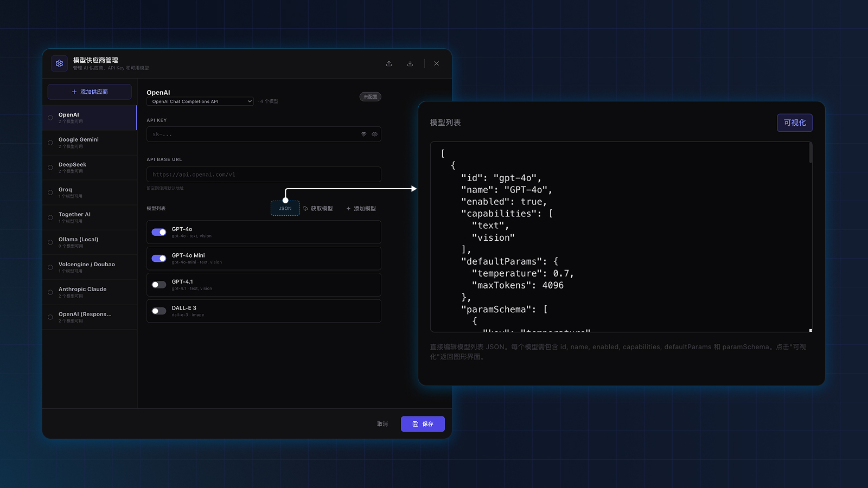Viewport: 868px width, 488px height.
Task: Click the 添加供应商 button
Action: coord(90,92)
